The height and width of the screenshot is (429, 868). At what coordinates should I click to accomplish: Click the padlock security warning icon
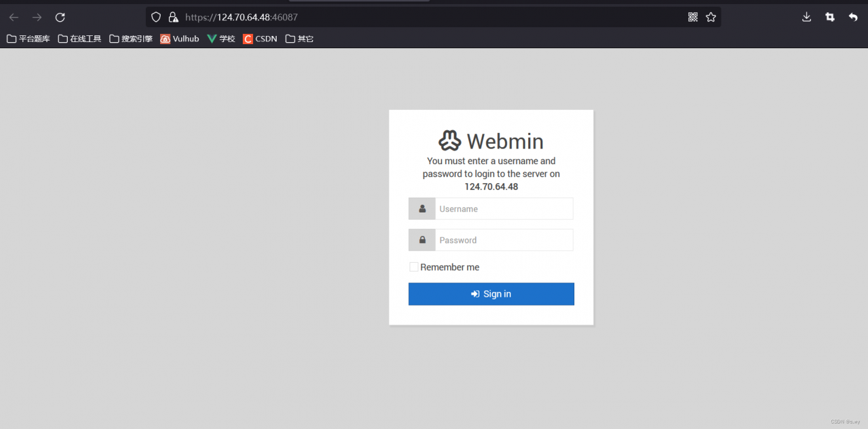pyautogui.click(x=173, y=17)
